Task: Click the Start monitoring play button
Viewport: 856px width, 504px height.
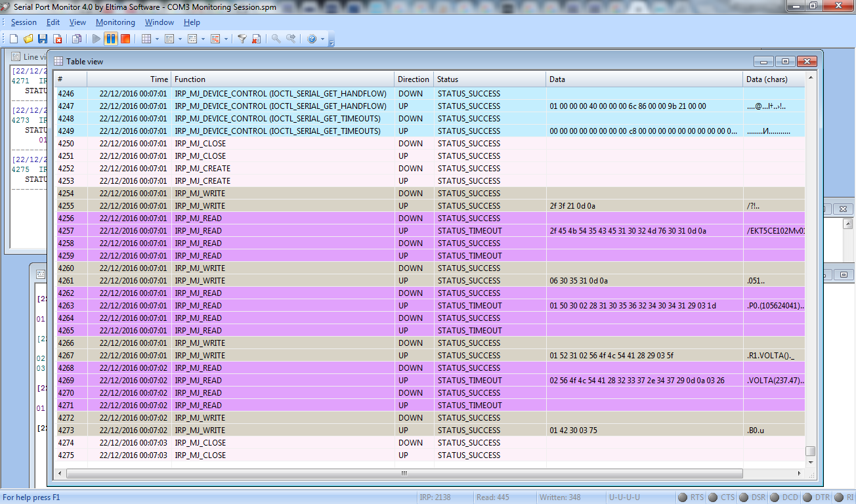Action: coord(96,39)
